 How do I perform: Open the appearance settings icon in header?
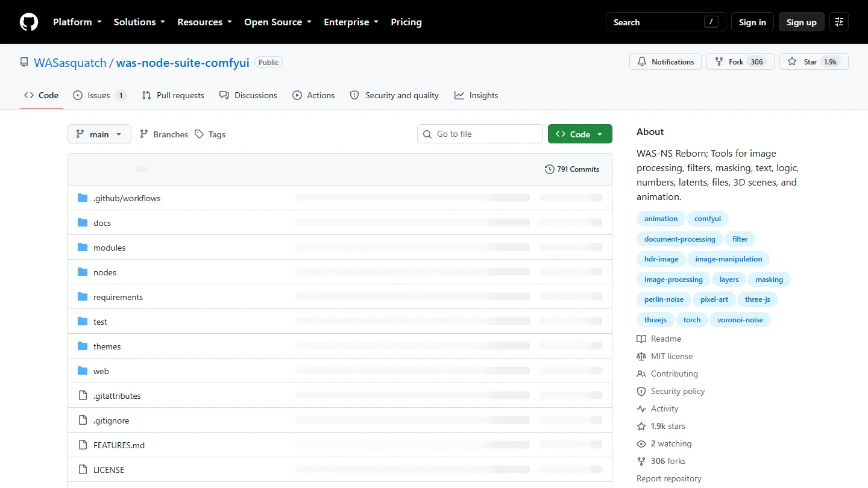coord(839,22)
